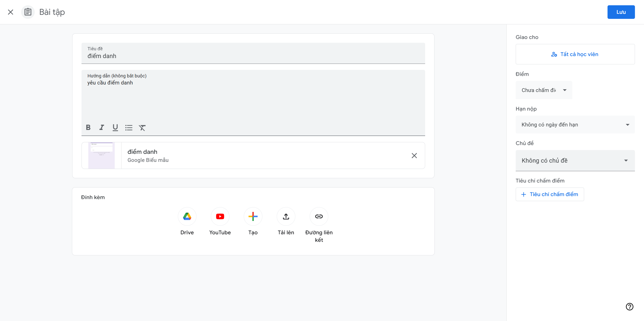
Task: Add a link via Đường liên kết
Action: [319, 216]
